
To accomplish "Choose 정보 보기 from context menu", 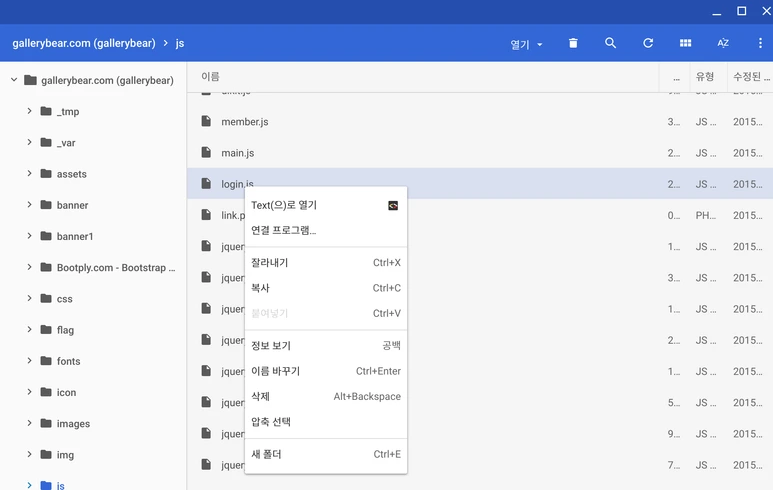I will pyautogui.click(x=326, y=346).
